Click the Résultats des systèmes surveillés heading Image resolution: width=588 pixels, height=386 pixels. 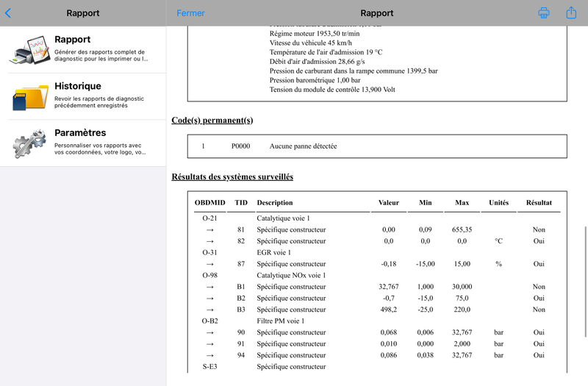232,176
